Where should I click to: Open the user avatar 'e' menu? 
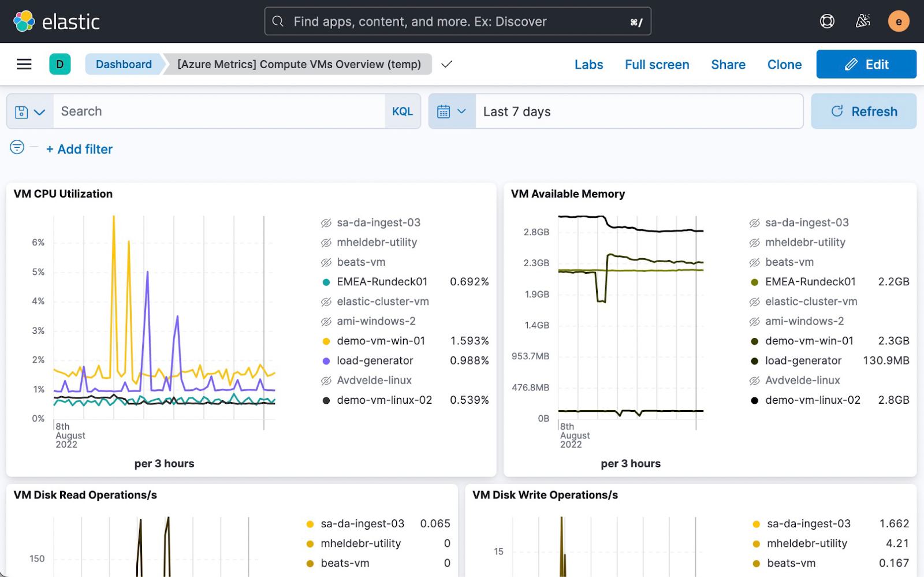click(x=899, y=21)
